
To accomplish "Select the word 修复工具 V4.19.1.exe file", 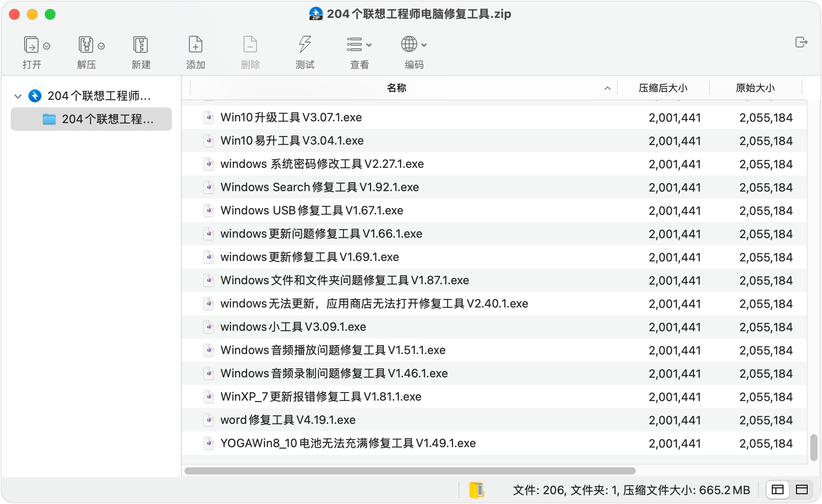I will pyautogui.click(x=287, y=420).
